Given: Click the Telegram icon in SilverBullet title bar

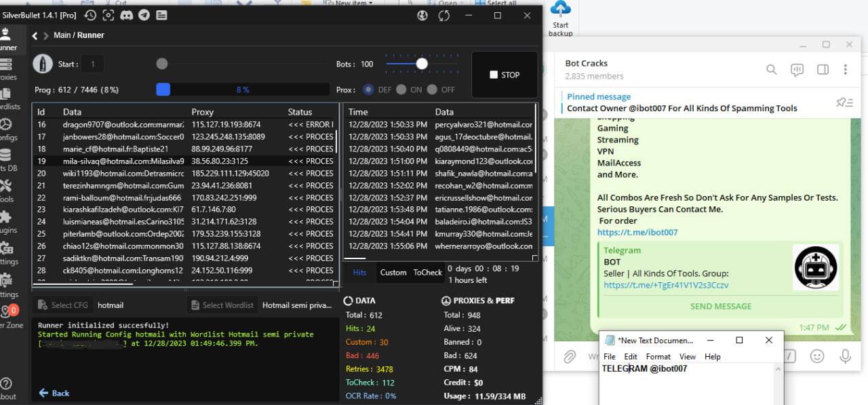Looking at the screenshot, I should click(143, 15).
